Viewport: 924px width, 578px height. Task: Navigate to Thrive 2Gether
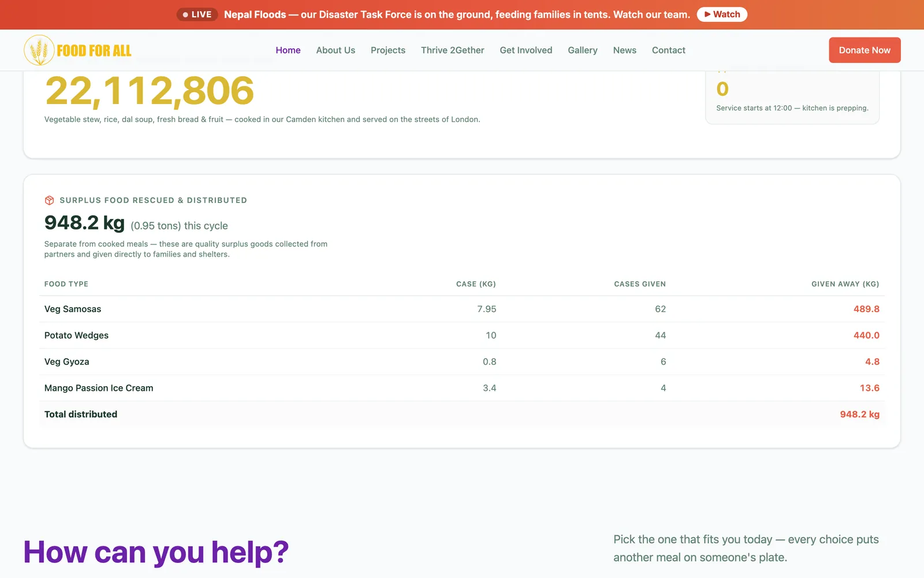[x=453, y=50]
